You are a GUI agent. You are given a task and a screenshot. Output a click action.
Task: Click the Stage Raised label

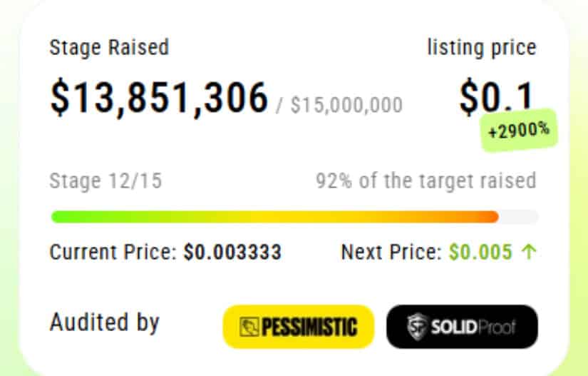click(x=109, y=48)
